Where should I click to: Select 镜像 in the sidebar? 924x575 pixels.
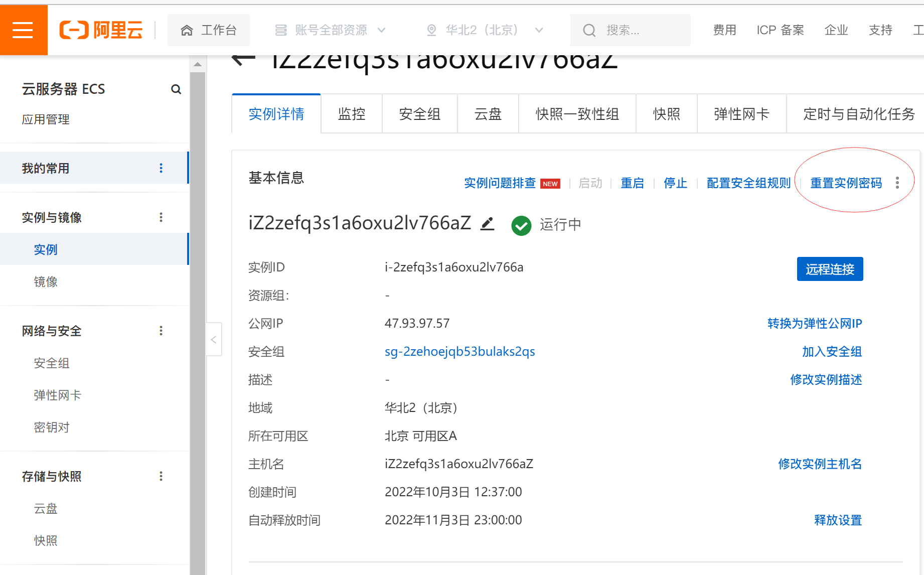46,282
